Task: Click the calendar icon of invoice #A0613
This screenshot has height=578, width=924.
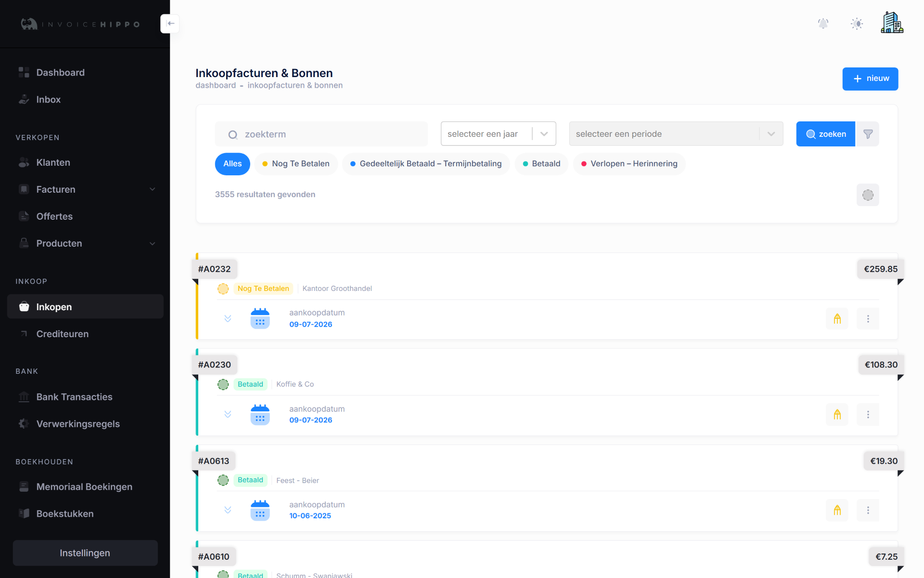Action: tap(260, 510)
